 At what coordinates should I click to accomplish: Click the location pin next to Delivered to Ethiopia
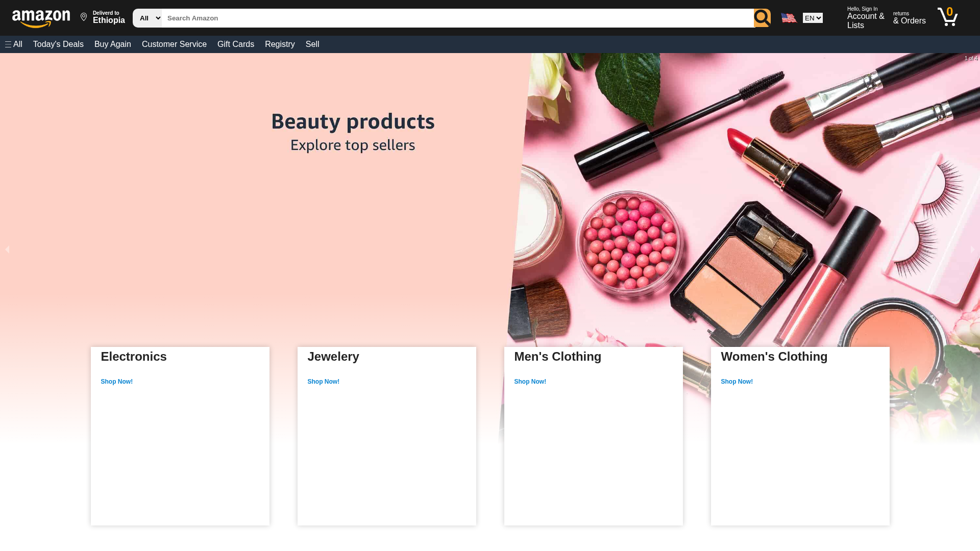click(84, 16)
